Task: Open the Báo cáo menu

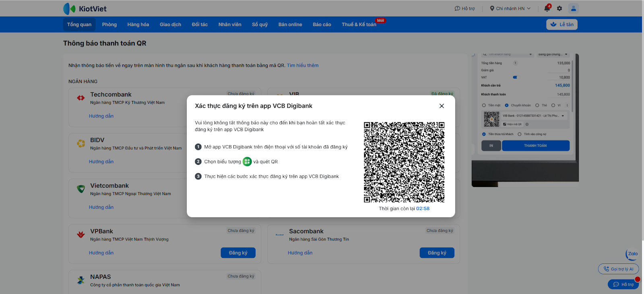Action: pos(322,25)
